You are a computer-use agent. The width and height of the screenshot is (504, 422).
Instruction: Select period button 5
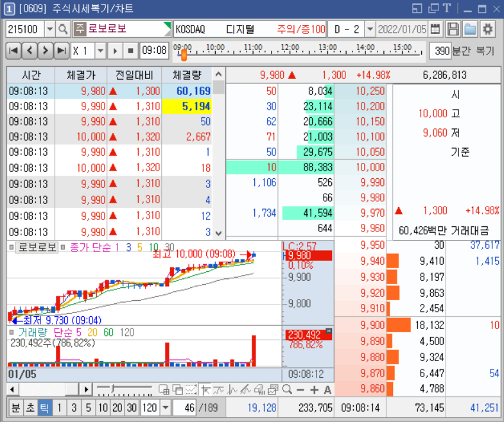tap(88, 408)
